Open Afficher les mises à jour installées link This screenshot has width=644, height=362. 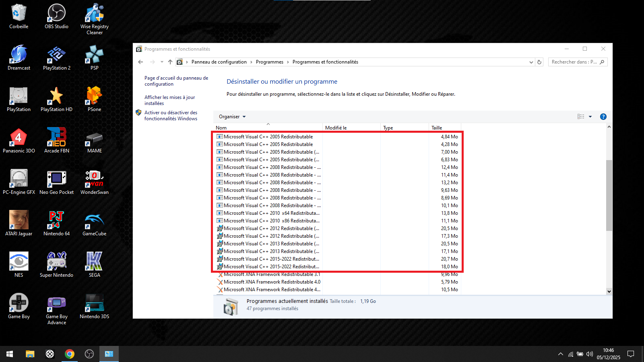(169, 100)
